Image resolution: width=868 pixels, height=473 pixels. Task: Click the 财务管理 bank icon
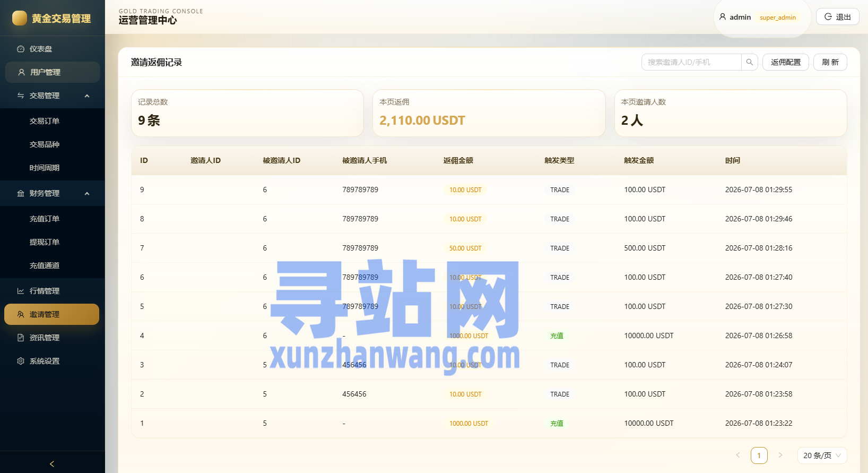(x=21, y=193)
